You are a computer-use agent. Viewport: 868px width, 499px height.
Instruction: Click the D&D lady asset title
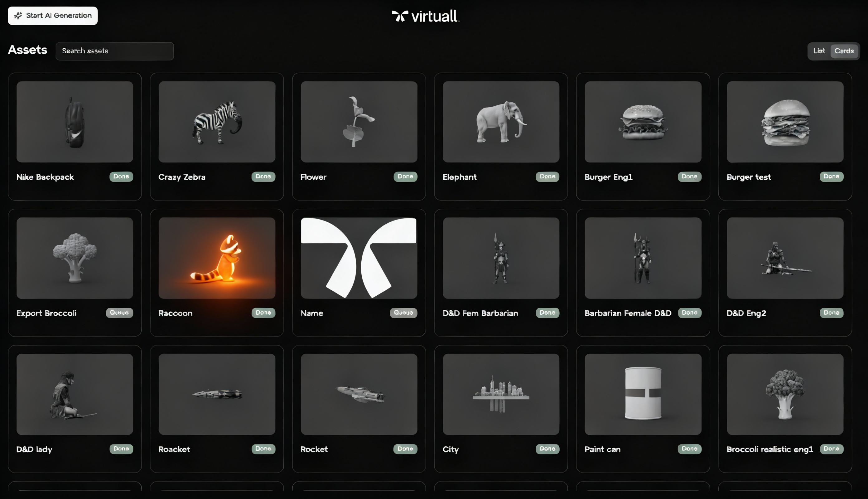(34, 449)
